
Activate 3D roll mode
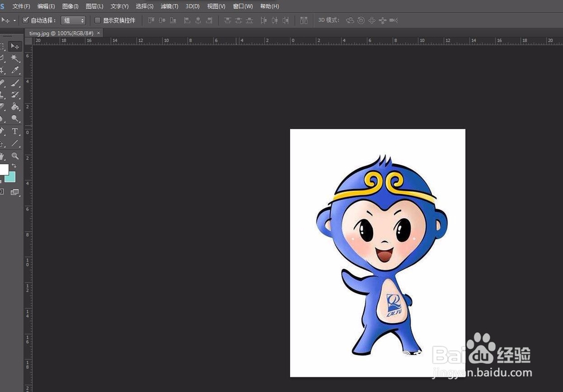point(361,20)
